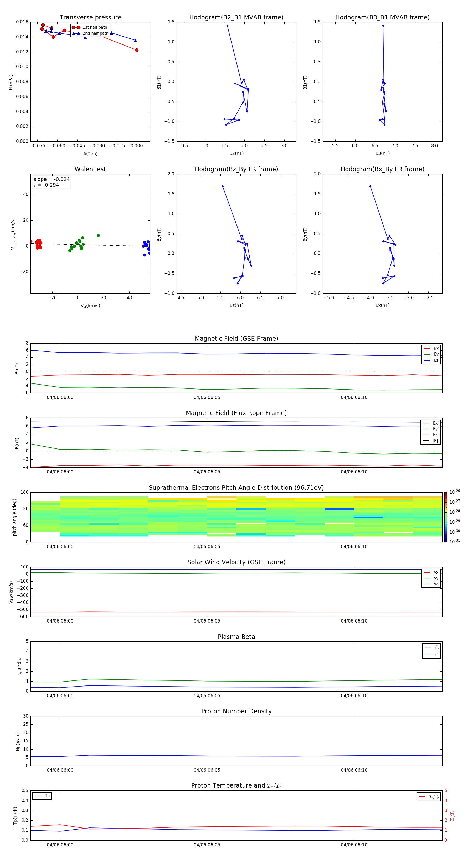Click the "slope = -0.024" annotation
Image resolution: width=473 pixels, height=868 pixels.
click(52, 179)
